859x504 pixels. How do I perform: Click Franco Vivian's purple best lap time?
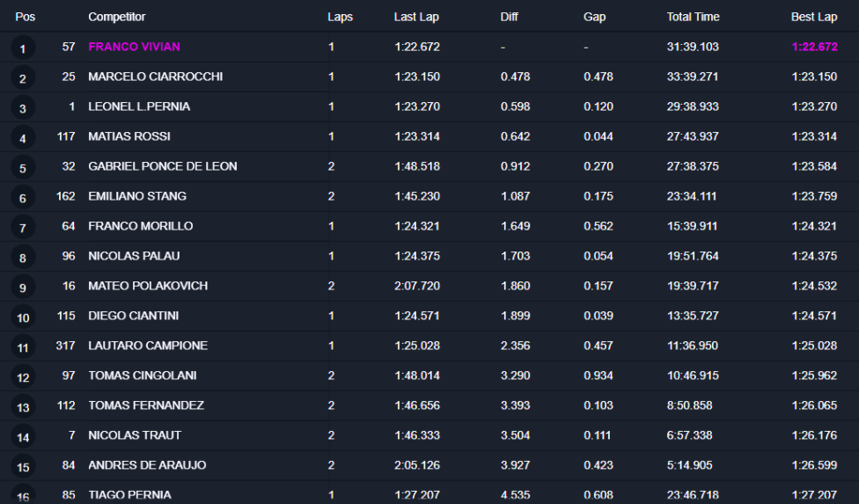pos(814,47)
